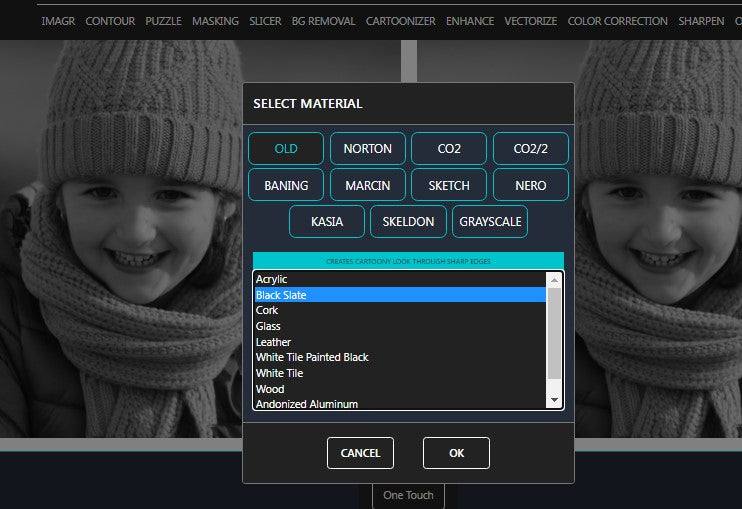Click the OK button

click(x=456, y=453)
